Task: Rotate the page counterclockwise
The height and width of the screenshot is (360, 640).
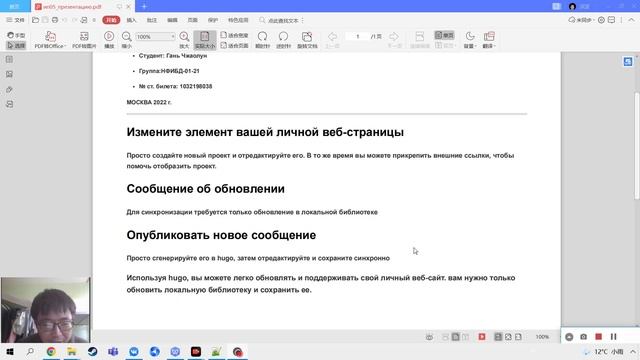Action: tap(283, 40)
